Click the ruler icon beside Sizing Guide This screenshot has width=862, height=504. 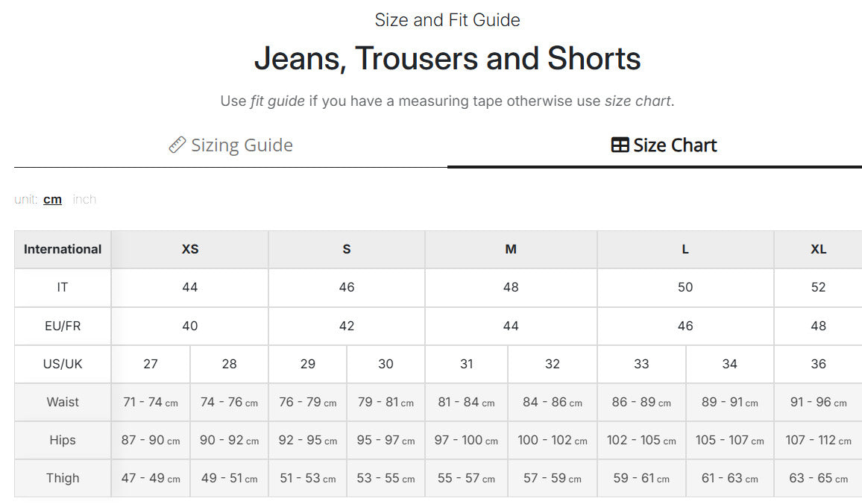pos(177,145)
